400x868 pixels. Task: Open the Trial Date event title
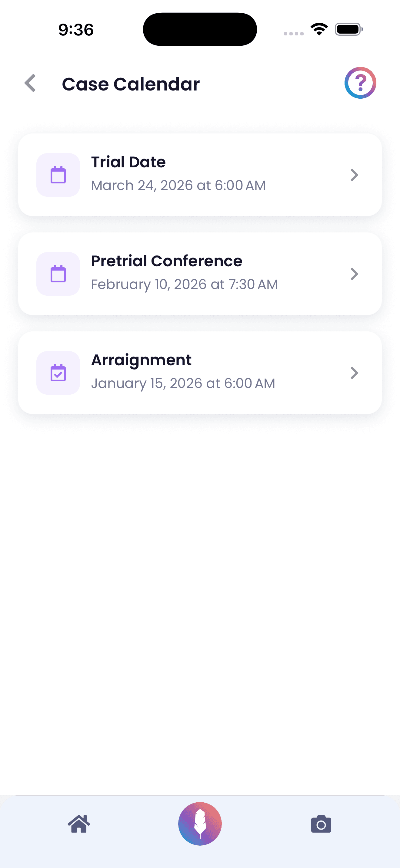point(128,162)
